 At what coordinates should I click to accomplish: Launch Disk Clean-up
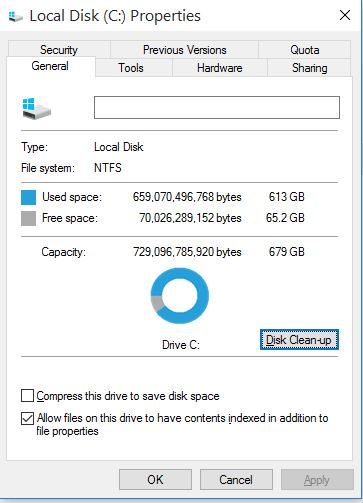(299, 340)
